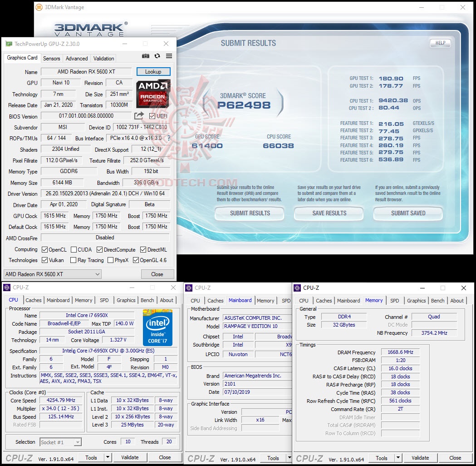This screenshot has height=466, width=476.
Task: Open Tools dropdown arrow in CPU tab window
Action: pos(108,457)
